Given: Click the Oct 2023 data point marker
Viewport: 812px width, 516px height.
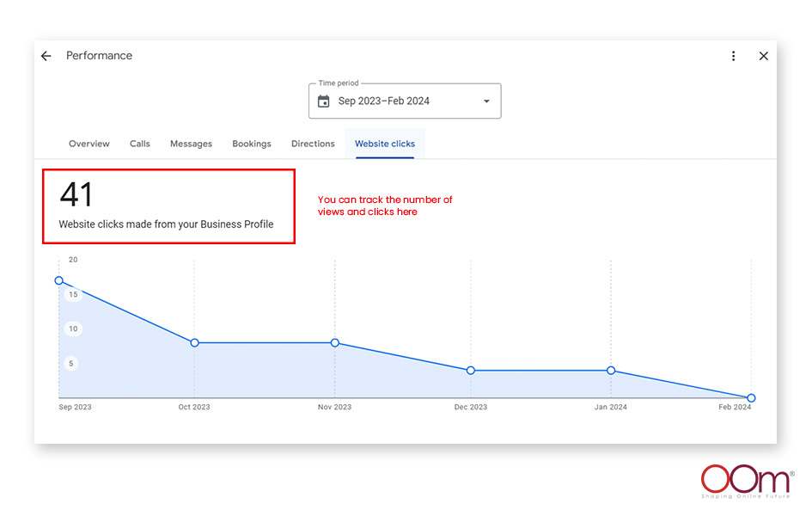Looking at the screenshot, I should click(x=194, y=342).
